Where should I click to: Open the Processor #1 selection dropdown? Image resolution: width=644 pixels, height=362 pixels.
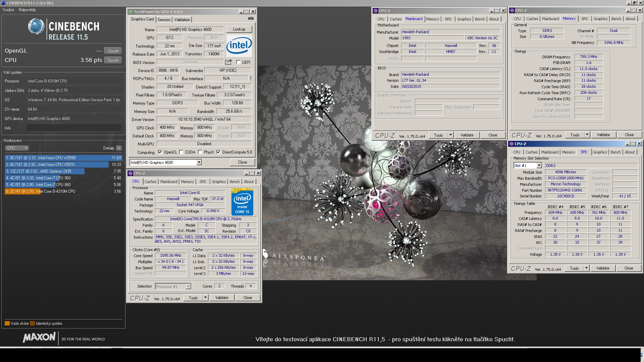tap(188, 287)
